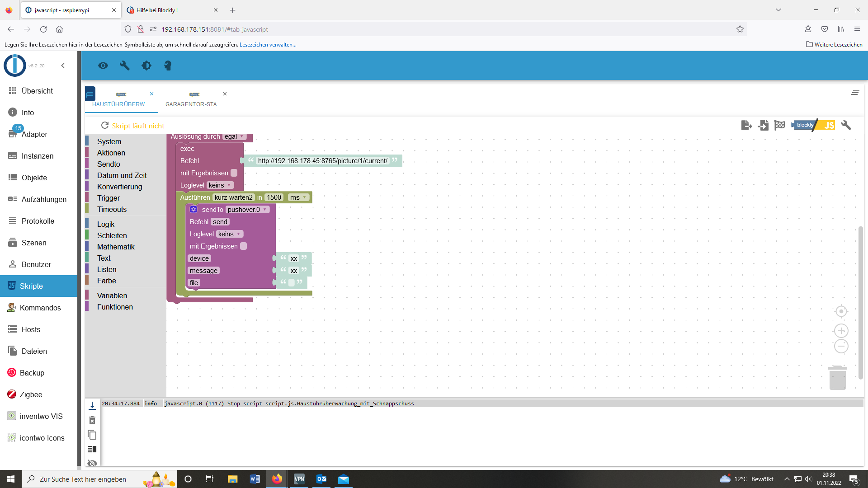This screenshot has height=488, width=868.
Task: Toggle 'mit Ergebnissen' checkbox in sendTo block
Action: coord(243,246)
